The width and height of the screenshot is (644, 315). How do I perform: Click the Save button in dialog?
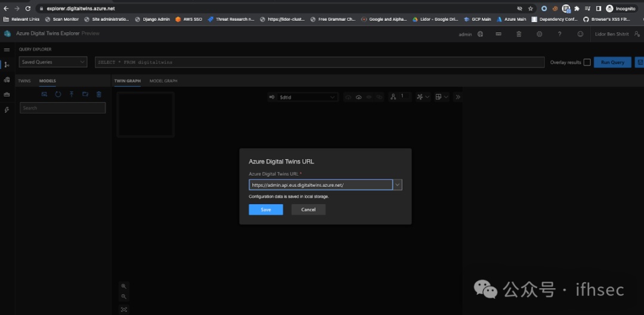coord(266,210)
